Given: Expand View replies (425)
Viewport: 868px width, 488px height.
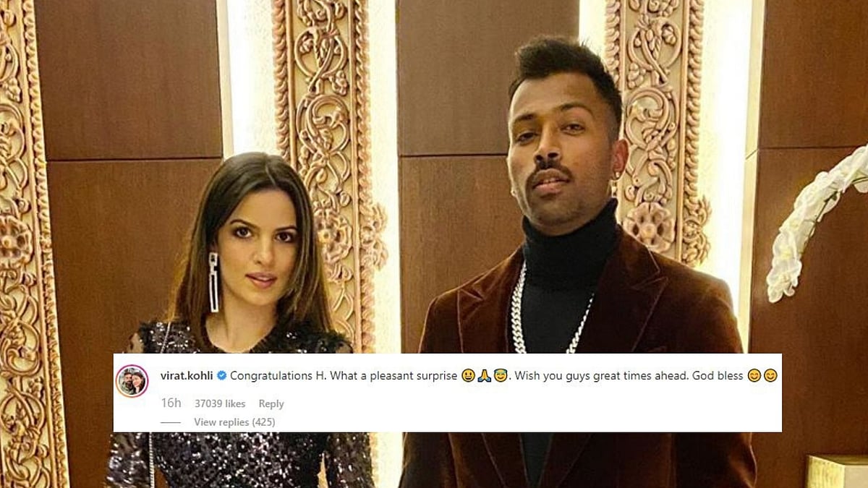Looking at the screenshot, I should pyautogui.click(x=234, y=422).
